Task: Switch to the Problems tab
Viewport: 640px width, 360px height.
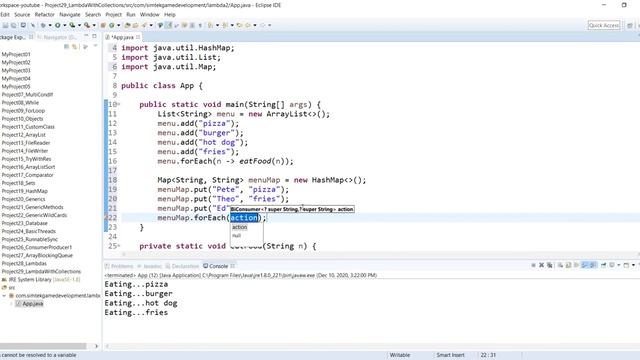Action: [x=119, y=266]
